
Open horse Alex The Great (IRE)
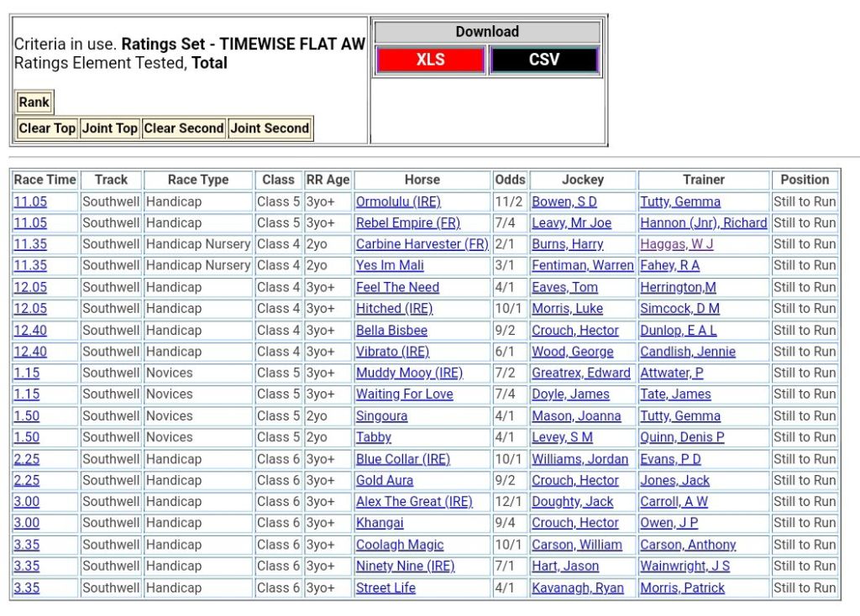tap(414, 501)
